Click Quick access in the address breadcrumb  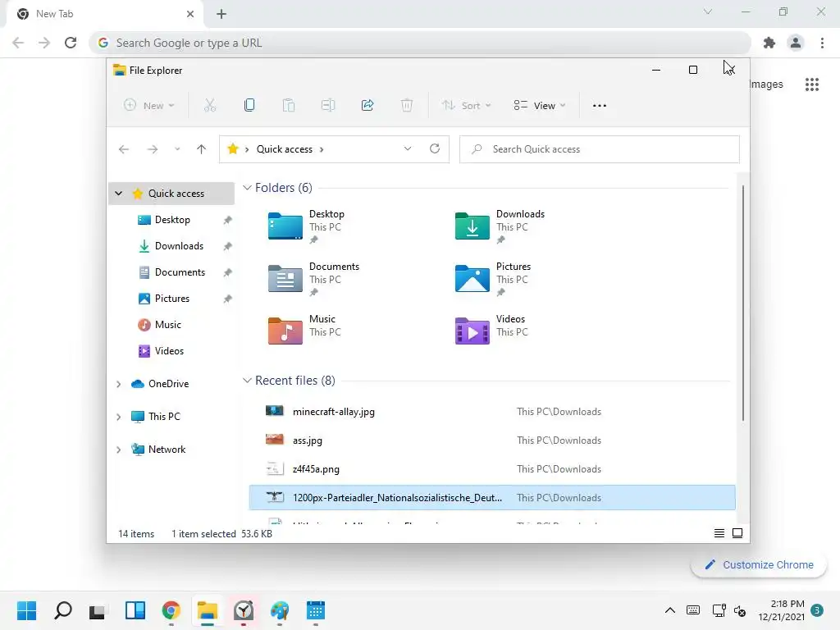coord(285,149)
